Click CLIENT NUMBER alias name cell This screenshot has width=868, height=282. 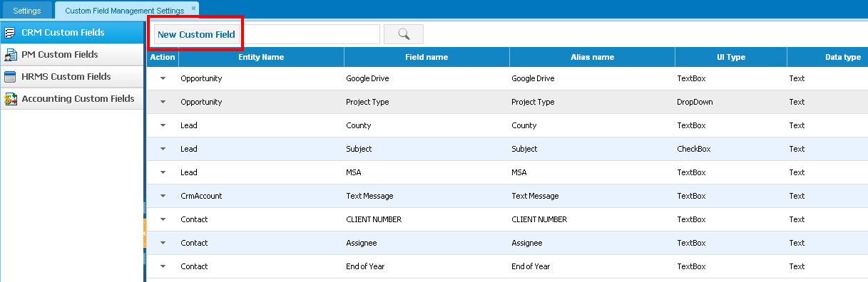[x=592, y=219]
